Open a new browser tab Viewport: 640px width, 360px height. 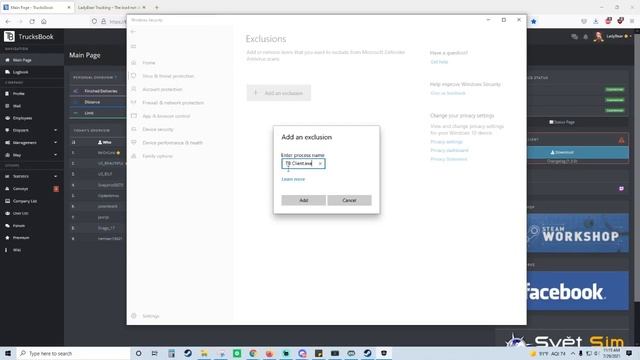[x=157, y=7]
